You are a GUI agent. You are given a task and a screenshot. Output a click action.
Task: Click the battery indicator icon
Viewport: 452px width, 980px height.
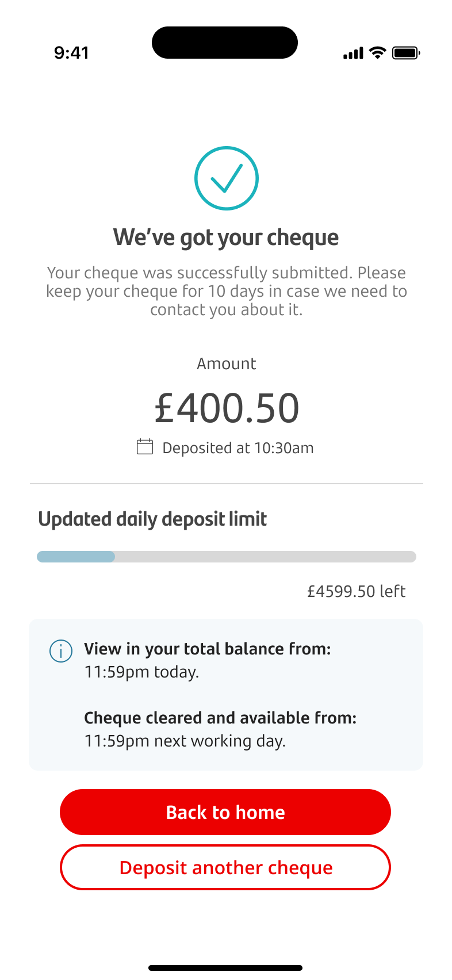click(406, 53)
